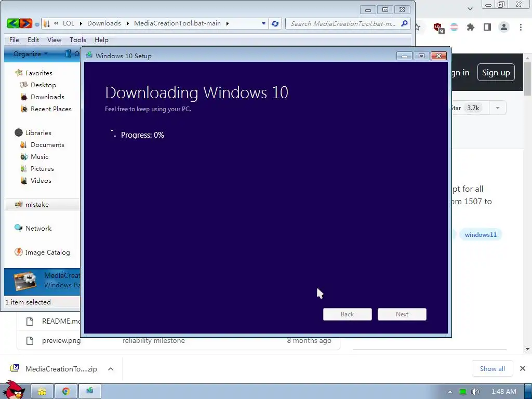Open the Chrome three-dot menu

[x=521, y=27]
